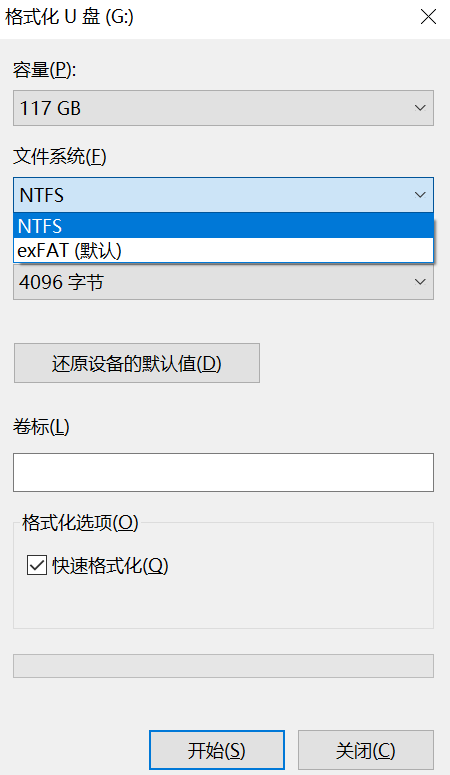Viewport: 450px width, 775px height.
Task: Close the format dialog with the X
Action: (x=428, y=17)
